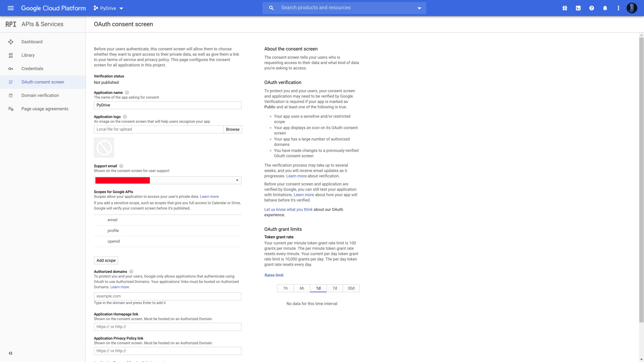The width and height of the screenshot is (644, 362).
Task: Open the gift free trial icon
Action: 565,8
